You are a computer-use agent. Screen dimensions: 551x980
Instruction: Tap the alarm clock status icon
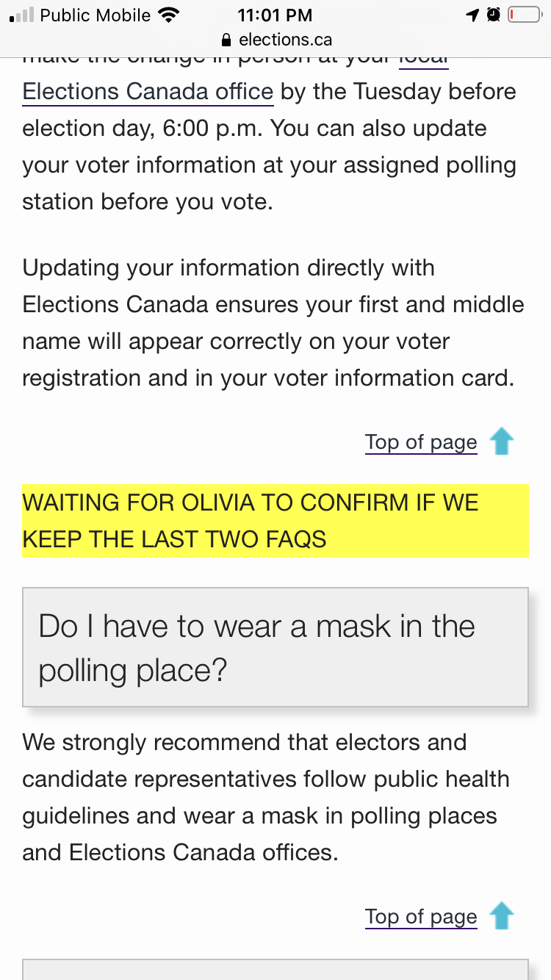(493, 15)
